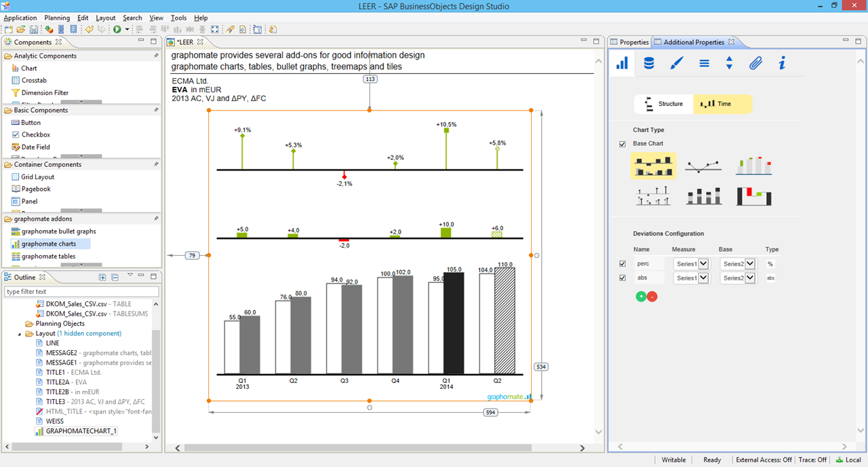The width and height of the screenshot is (868, 467).
Task: Open the chart-type tab with bar-chart icon
Action: pos(622,63)
